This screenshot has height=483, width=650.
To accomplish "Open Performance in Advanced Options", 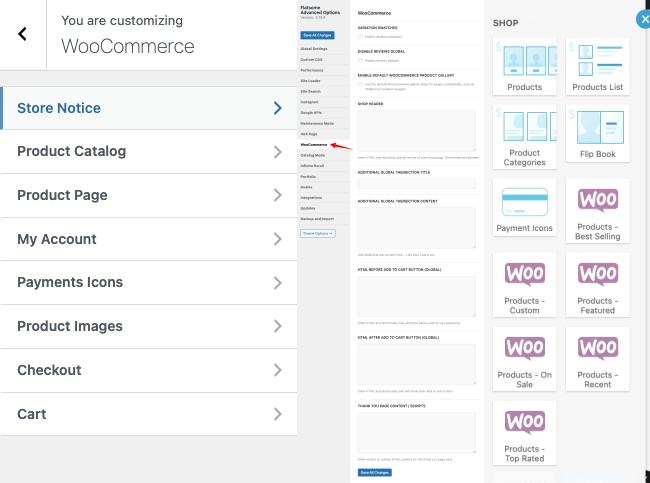I will pyautogui.click(x=324, y=70).
